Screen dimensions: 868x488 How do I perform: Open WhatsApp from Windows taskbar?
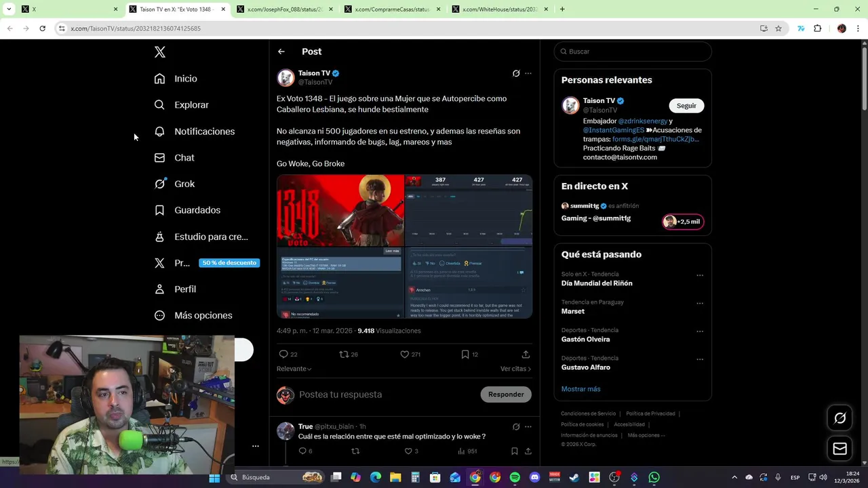pyautogui.click(x=654, y=478)
